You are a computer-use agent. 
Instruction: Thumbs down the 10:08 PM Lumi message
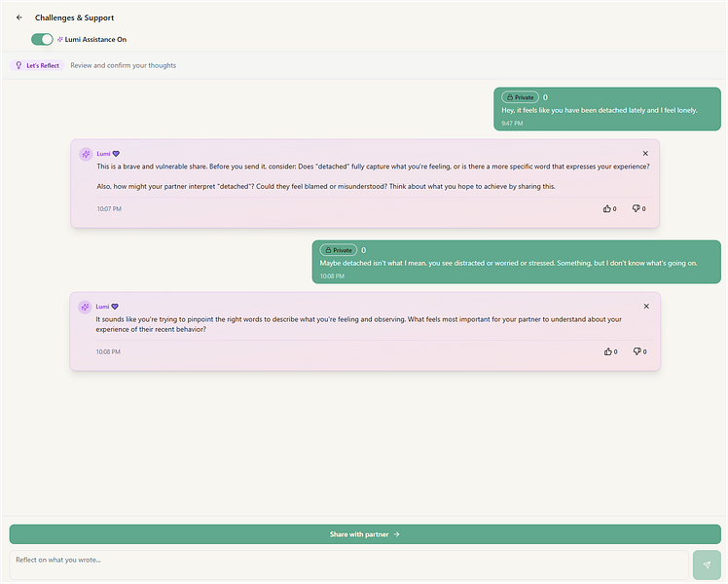(639, 352)
